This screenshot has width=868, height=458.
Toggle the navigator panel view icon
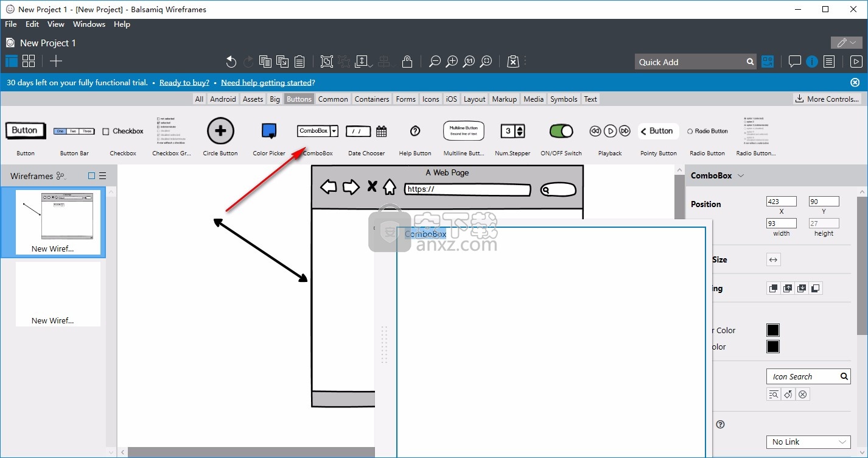click(12, 61)
